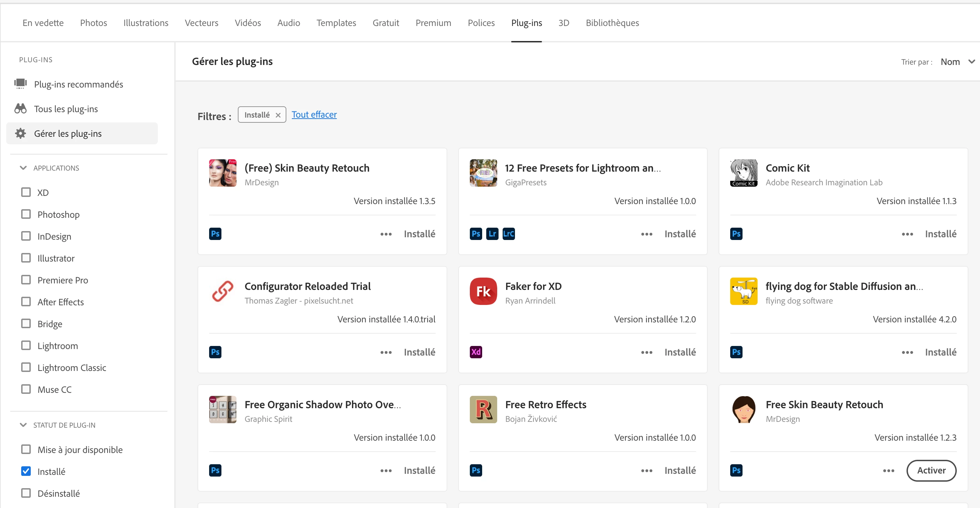The width and height of the screenshot is (980, 508).
Task: Open more options for Comic Kit plug-in
Action: (x=907, y=234)
